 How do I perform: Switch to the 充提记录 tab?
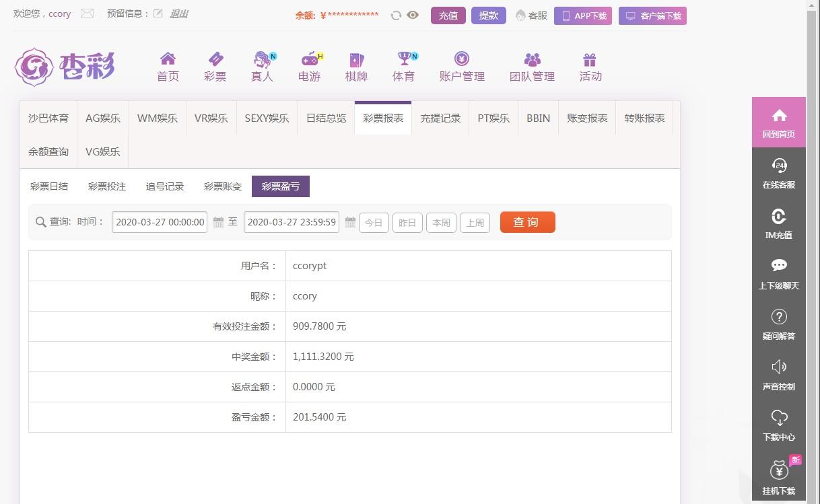point(440,118)
